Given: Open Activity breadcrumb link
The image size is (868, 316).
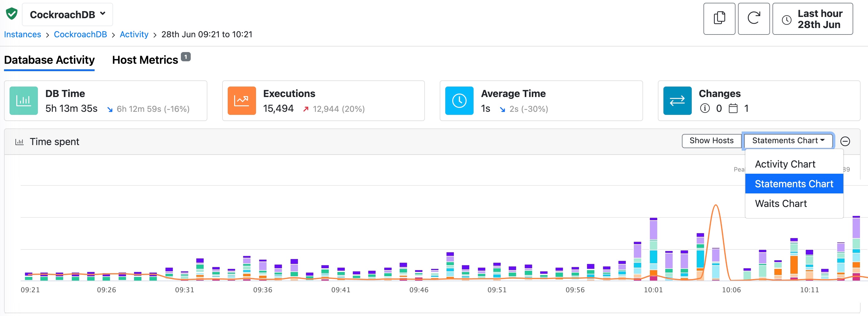Looking at the screenshot, I should [134, 34].
